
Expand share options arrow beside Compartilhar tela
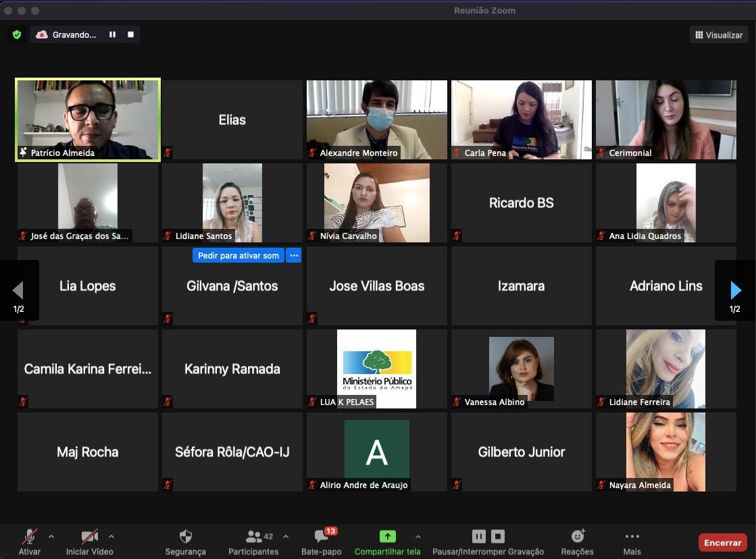(418, 537)
